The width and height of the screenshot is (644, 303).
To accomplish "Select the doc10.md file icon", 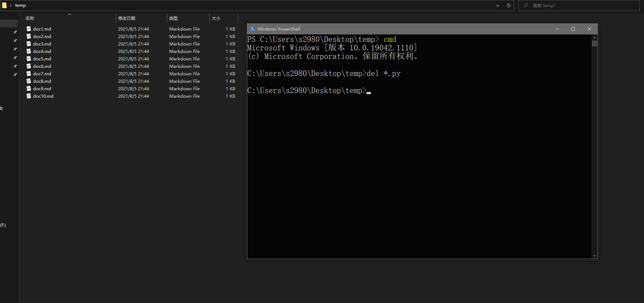I will click(x=29, y=96).
